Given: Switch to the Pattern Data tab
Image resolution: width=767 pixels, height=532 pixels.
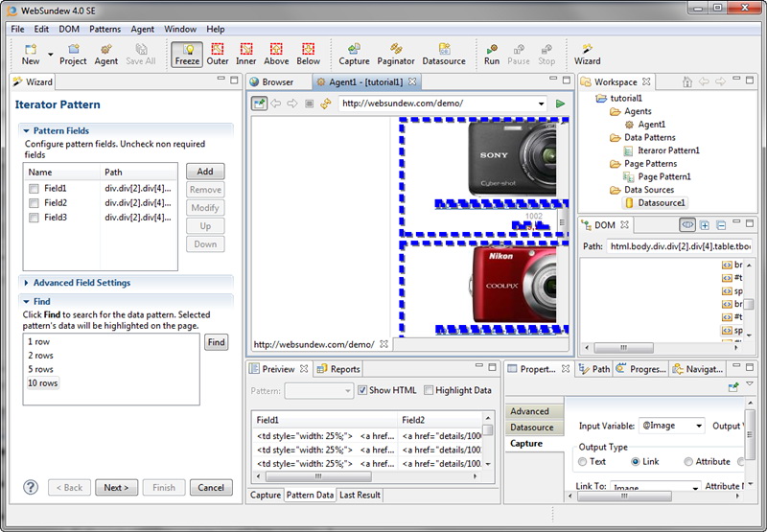Looking at the screenshot, I should click(x=310, y=496).
